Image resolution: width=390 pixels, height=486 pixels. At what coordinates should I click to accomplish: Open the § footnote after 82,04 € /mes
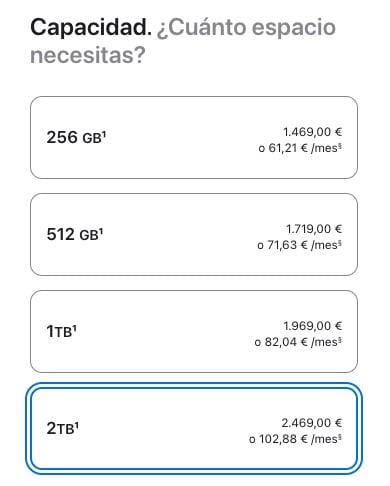tap(340, 340)
